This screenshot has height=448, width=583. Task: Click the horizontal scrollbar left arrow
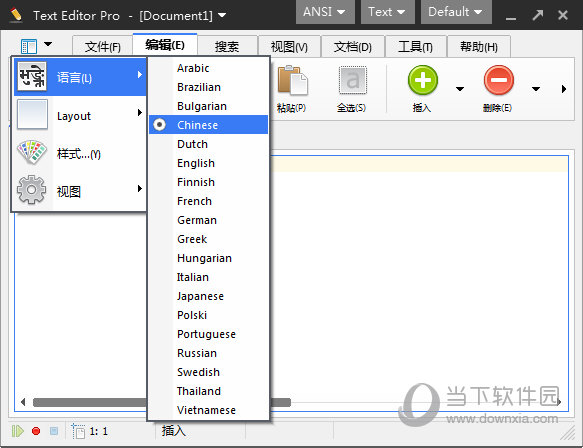[x=23, y=402]
